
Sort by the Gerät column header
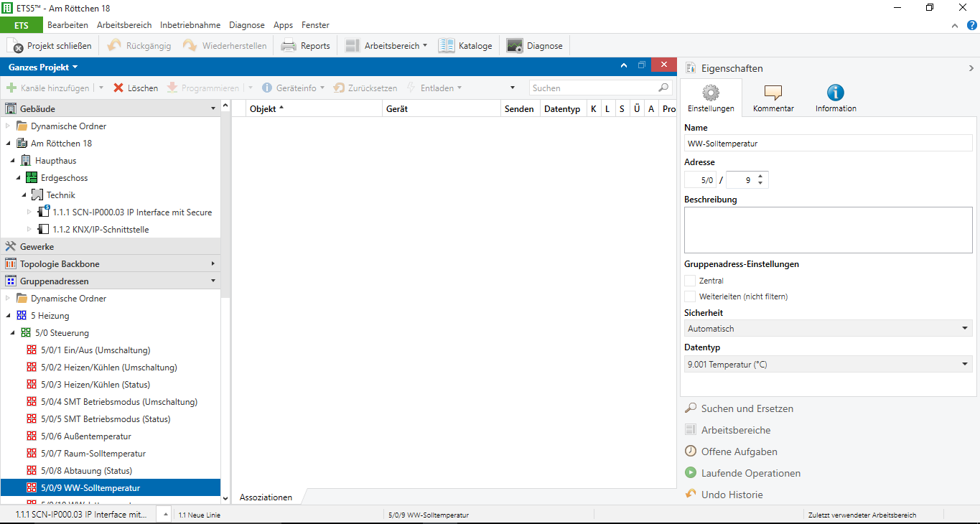click(x=441, y=109)
